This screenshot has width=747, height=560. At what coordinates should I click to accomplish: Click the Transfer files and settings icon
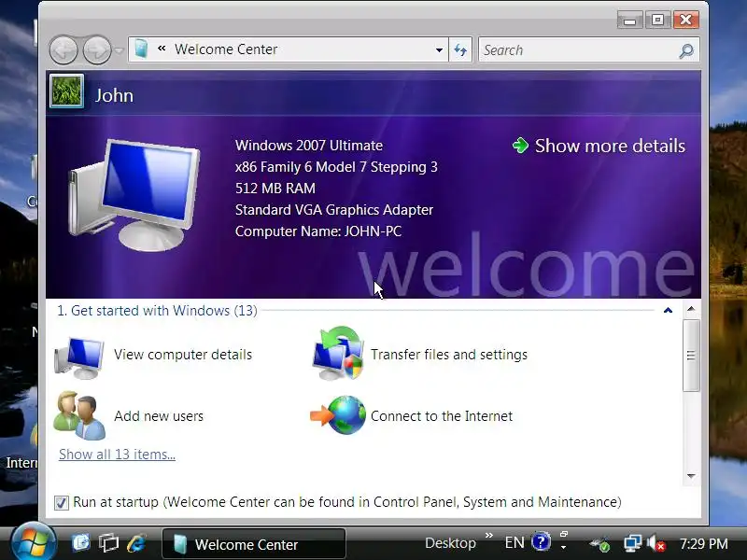[338, 353]
